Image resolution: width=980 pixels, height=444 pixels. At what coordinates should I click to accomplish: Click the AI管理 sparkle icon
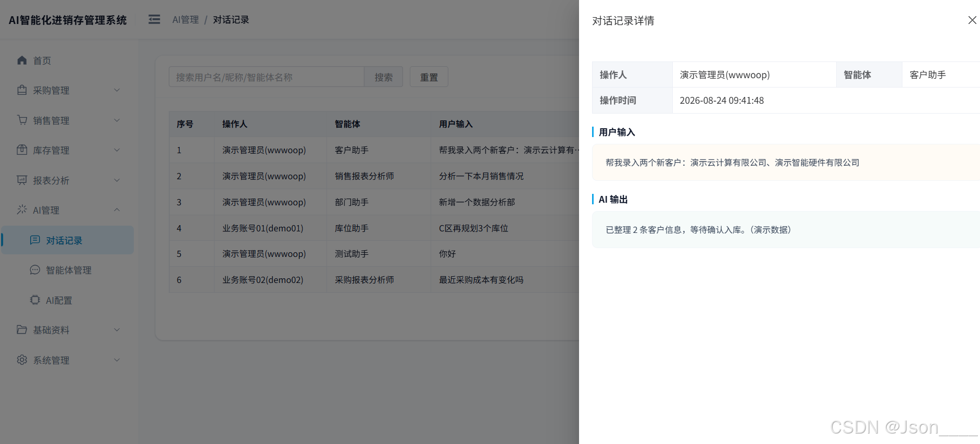(x=22, y=210)
